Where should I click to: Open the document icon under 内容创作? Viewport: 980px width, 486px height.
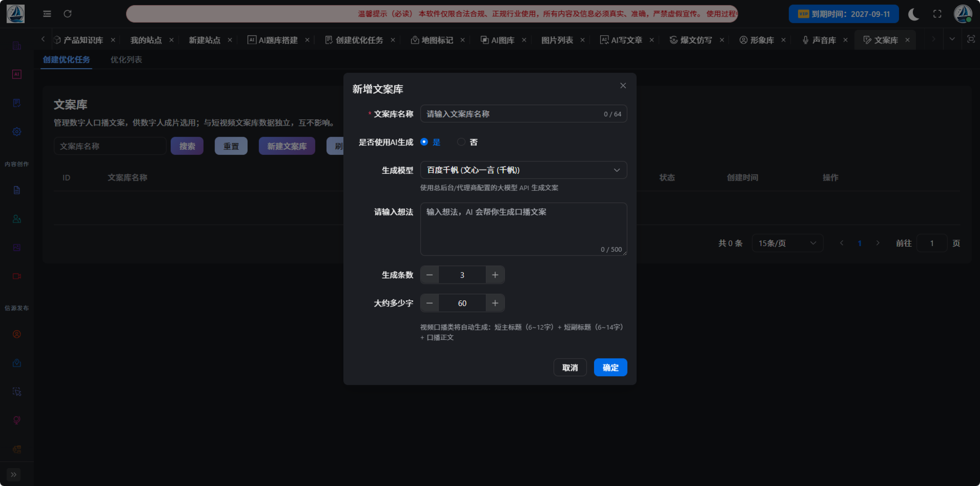point(17,190)
